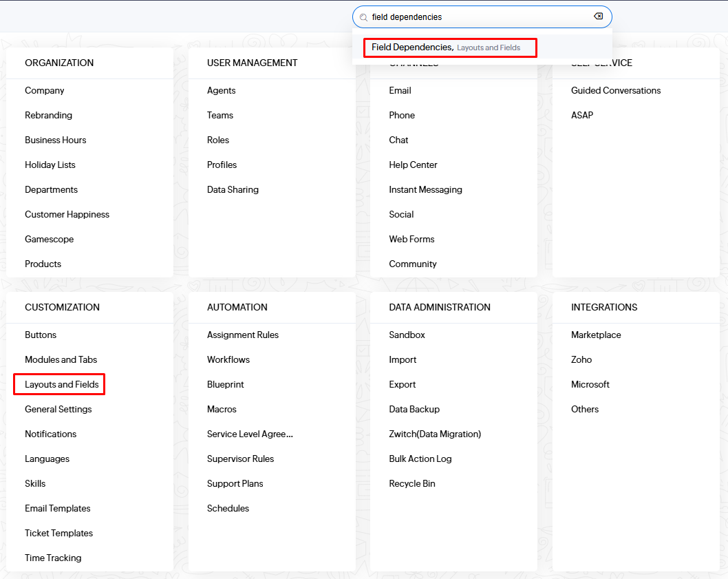Open Zwitch Data Migration
Screen dimensions: 728x579
(435, 434)
